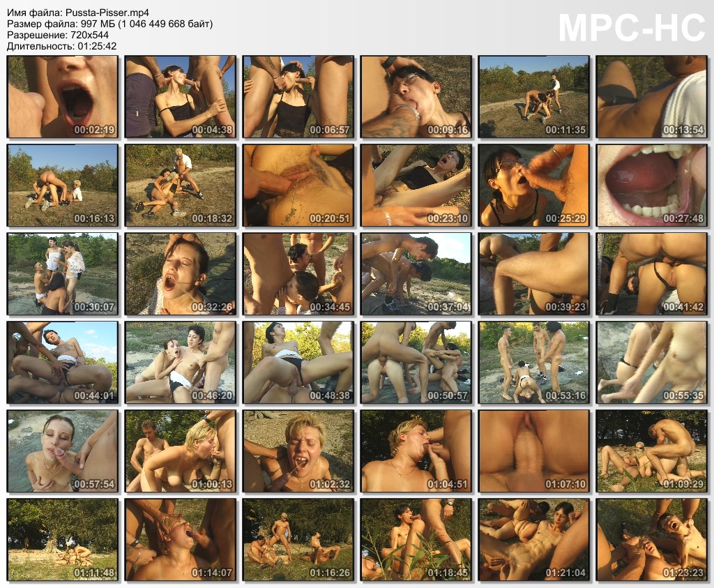Click the resolution line '720x544'
Viewport: 714px width, 588px height.
[x=58, y=35]
